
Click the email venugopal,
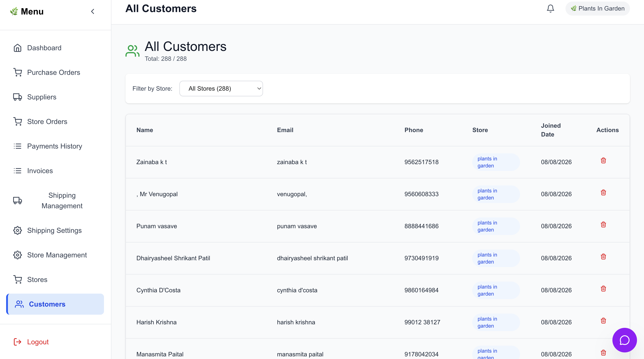coord(292,194)
